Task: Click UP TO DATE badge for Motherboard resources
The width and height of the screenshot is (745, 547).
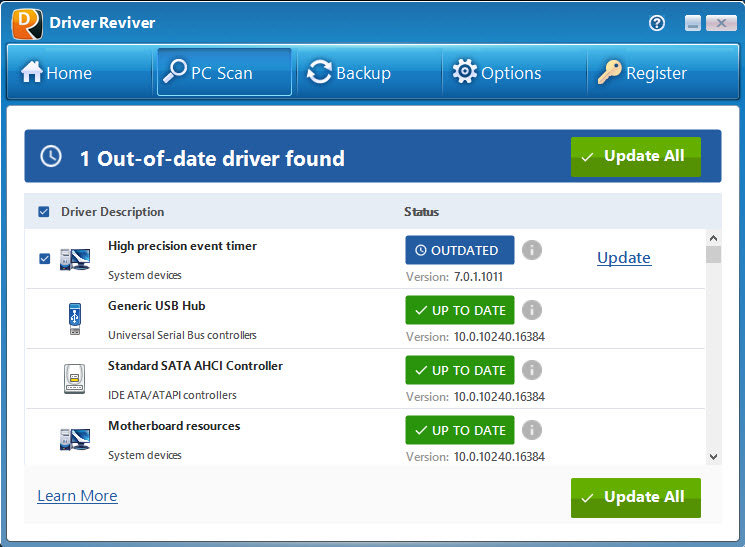Action: point(459,430)
